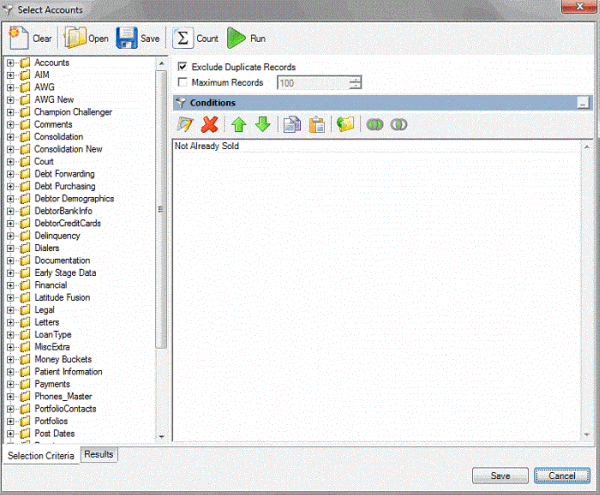This screenshot has height=495, width=600.
Task: Move condition down with green down arrow
Action: [x=263, y=124]
